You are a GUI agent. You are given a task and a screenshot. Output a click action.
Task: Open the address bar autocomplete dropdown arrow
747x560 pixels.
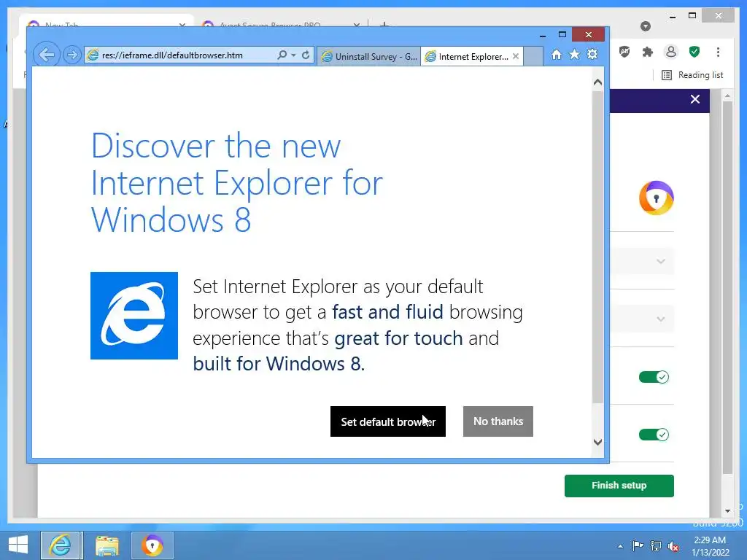(293, 55)
